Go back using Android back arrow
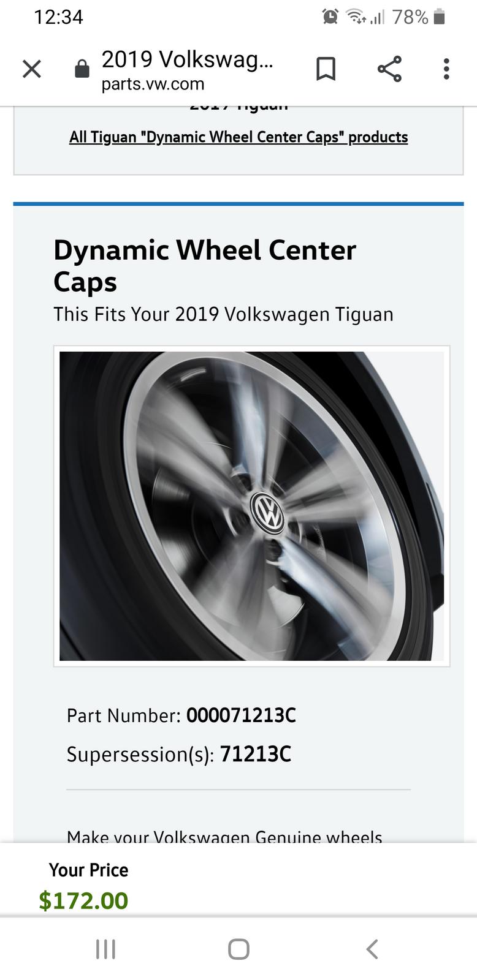Viewport: 477px width, 980px height. (x=372, y=949)
